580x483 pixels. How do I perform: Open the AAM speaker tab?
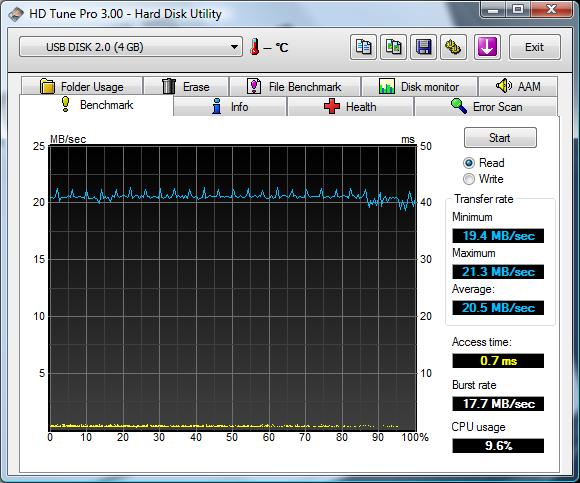point(518,87)
